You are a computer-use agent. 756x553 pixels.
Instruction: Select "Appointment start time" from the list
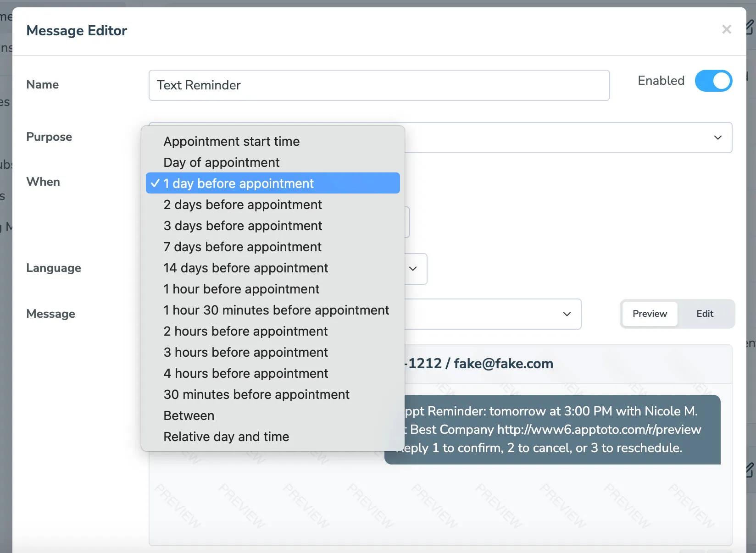pyautogui.click(x=231, y=141)
